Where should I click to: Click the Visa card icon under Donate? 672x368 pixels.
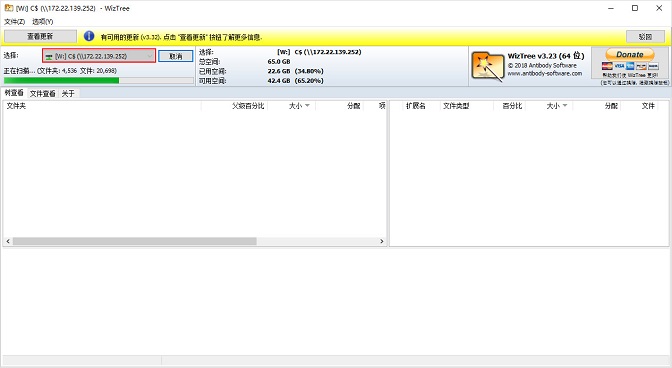pos(618,66)
